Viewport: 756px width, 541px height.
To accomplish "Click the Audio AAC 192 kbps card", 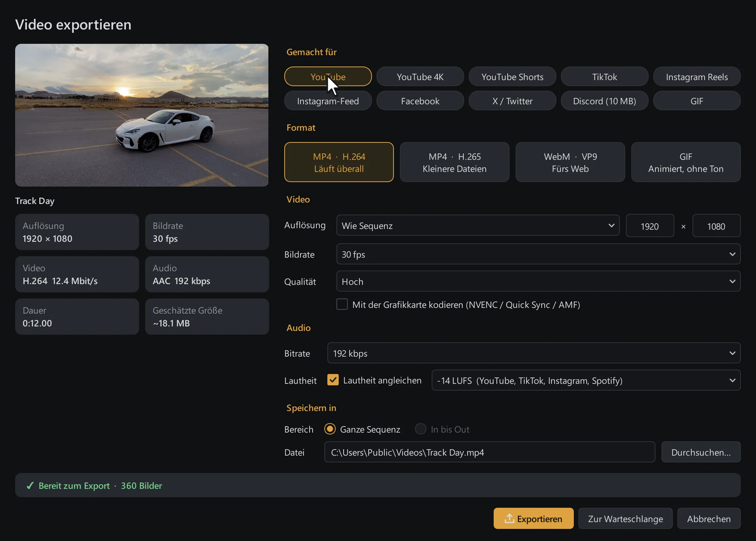I will 207,274.
